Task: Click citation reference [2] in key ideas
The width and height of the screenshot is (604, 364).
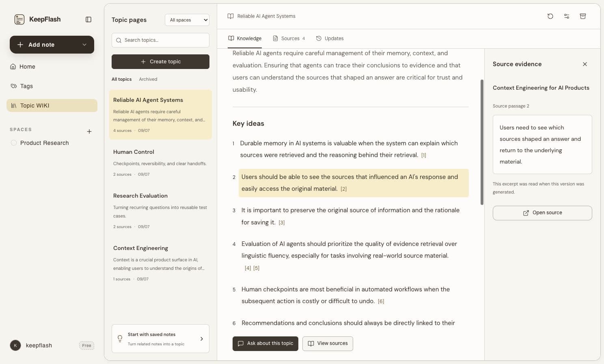Action: pyautogui.click(x=344, y=189)
